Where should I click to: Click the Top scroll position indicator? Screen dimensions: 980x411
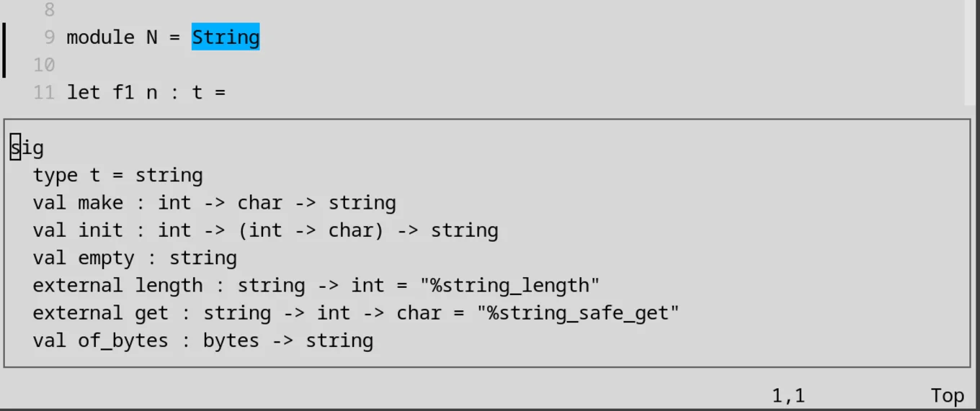tap(947, 395)
